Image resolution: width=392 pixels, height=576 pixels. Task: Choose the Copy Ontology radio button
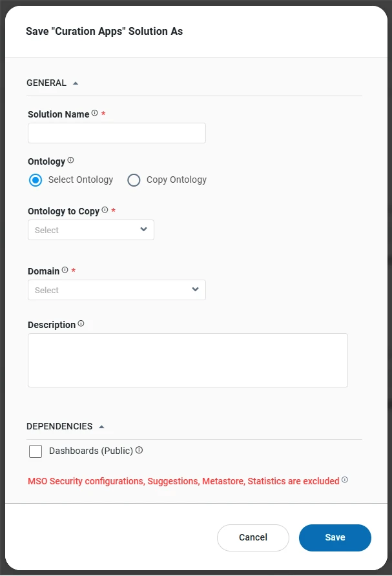[x=134, y=180]
